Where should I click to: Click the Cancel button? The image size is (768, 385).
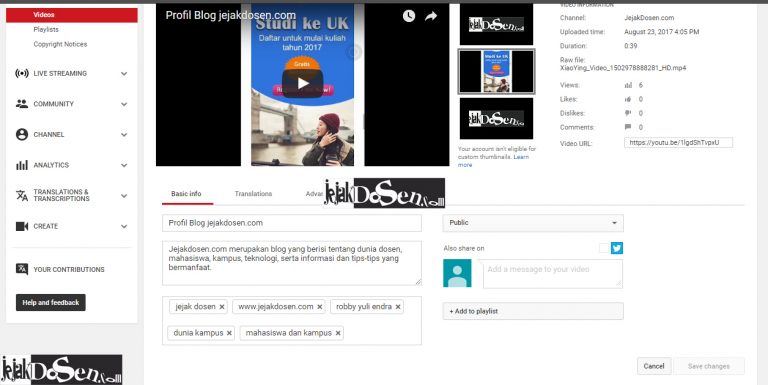[x=654, y=366]
